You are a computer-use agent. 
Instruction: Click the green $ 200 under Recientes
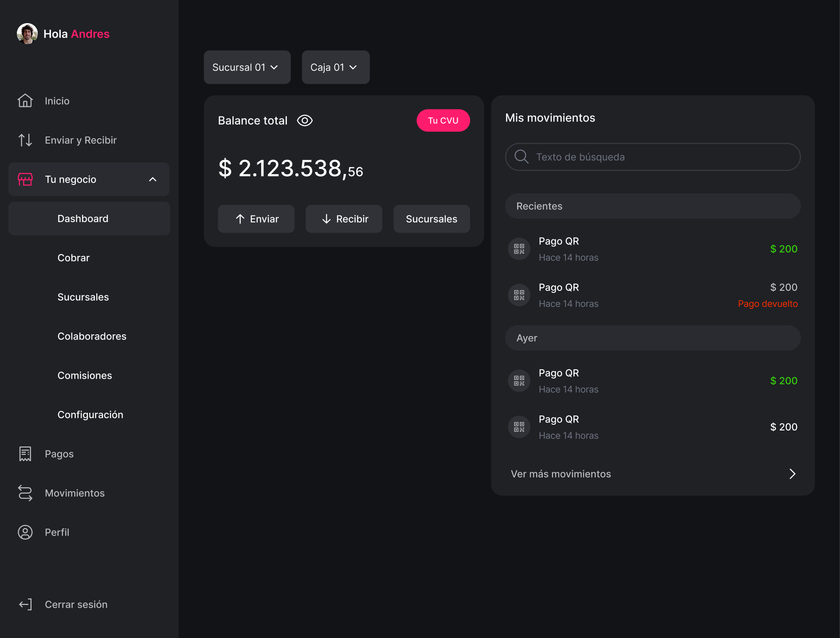coord(784,249)
